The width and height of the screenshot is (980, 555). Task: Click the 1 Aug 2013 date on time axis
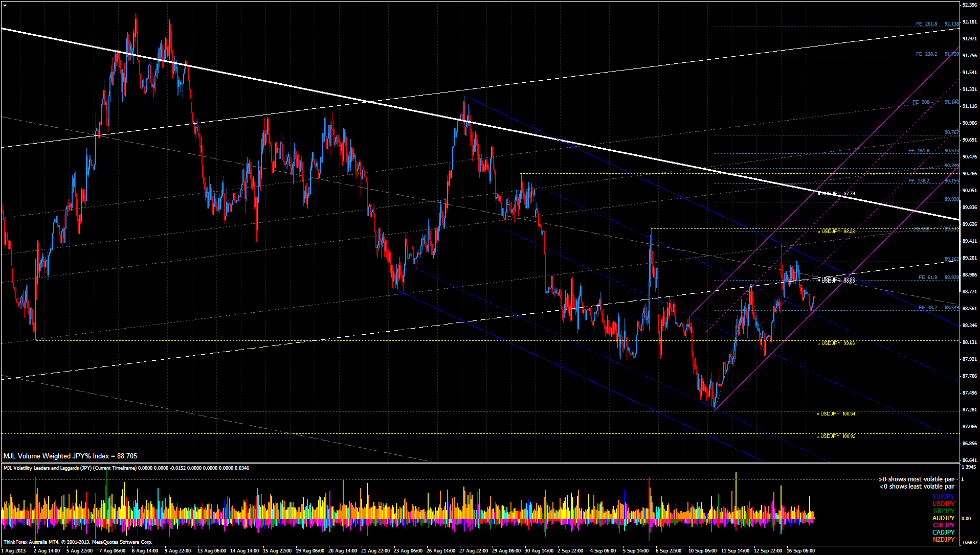pyautogui.click(x=13, y=551)
